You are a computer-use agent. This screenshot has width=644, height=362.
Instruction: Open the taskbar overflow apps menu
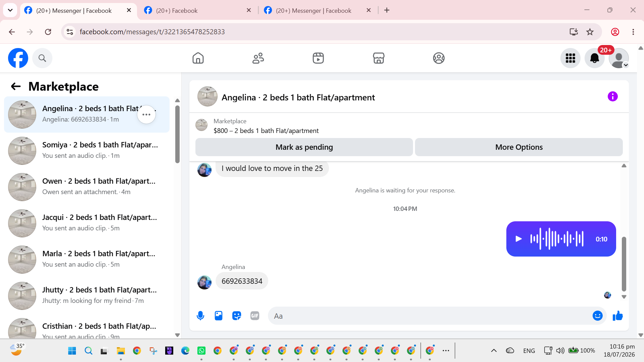[446, 351]
